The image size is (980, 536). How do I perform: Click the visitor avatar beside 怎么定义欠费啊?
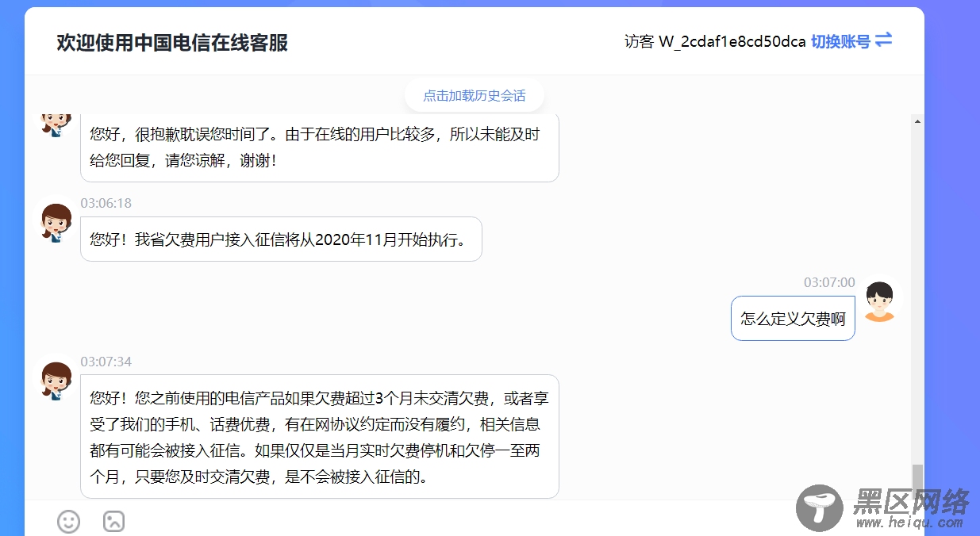click(x=879, y=301)
